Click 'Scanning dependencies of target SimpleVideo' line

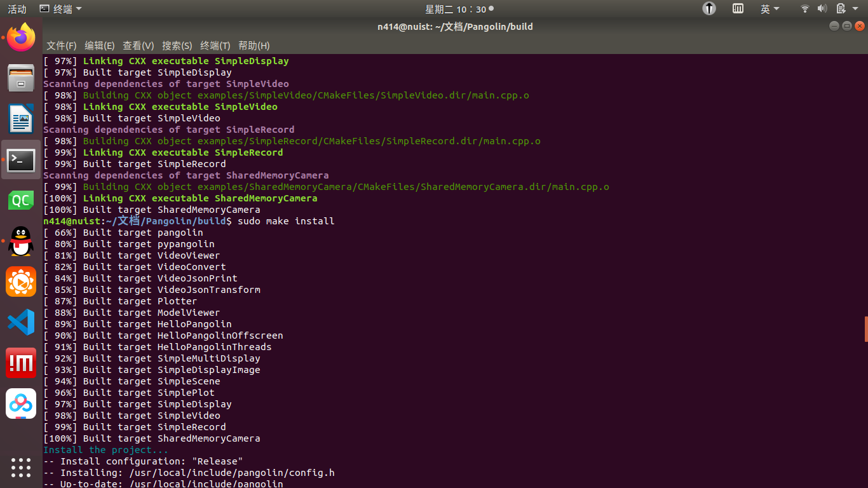click(166, 84)
